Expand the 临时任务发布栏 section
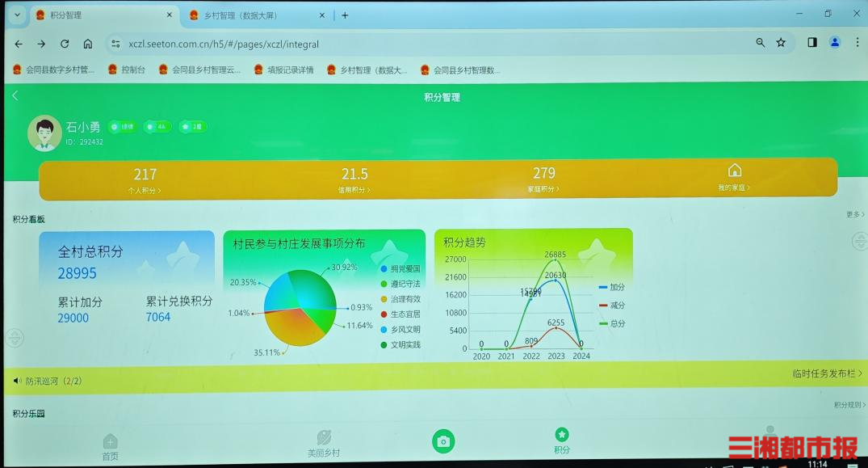Viewport: 868px width, 468px height. [827, 373]
